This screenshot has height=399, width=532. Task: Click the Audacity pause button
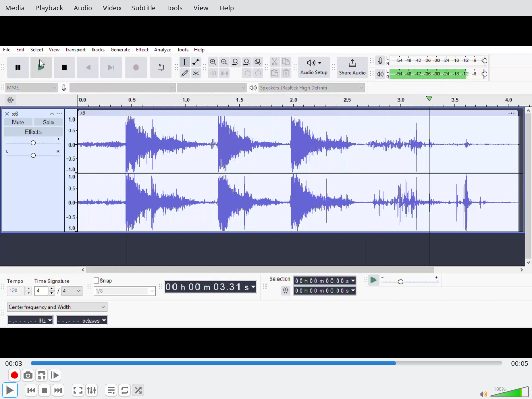pos(18,68)
